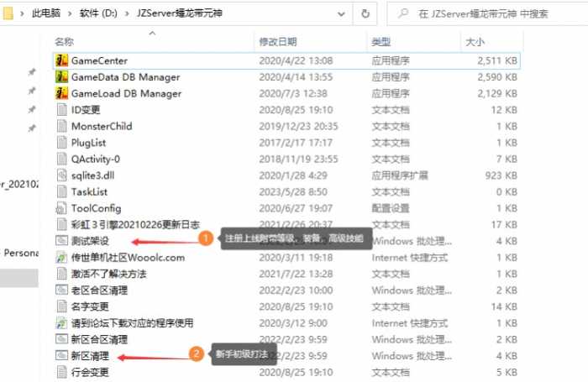
Task: Select the GameCenter application icon
Action: pos(61,60)
